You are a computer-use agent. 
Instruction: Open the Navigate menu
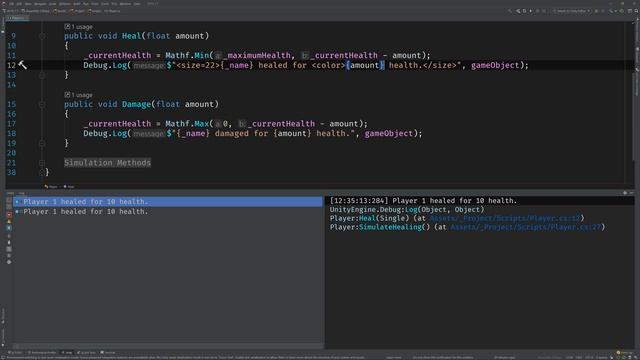point(40,4)
